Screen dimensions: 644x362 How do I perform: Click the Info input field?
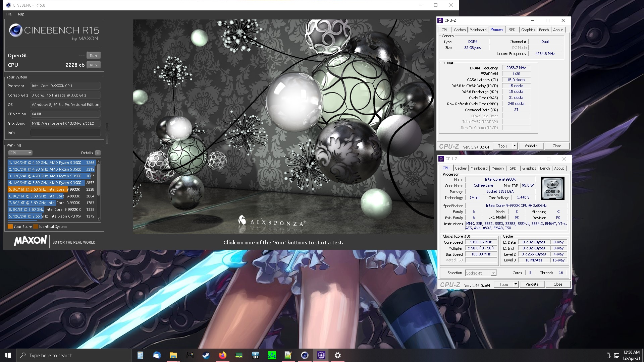click(65, 133)
